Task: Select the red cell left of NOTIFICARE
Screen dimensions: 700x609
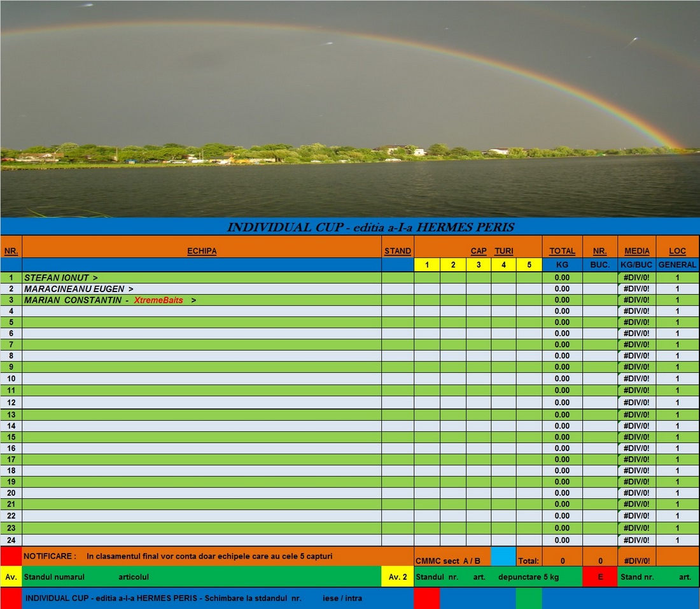Action: tap(11, 556)
